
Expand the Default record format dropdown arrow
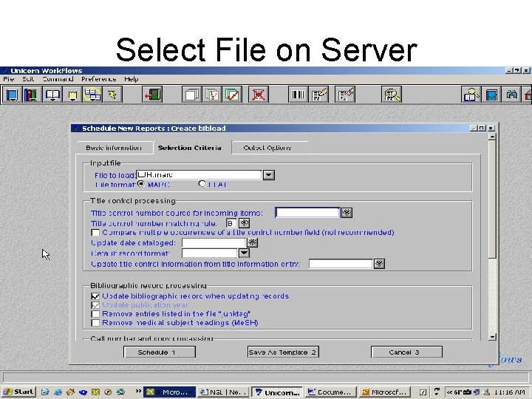point(244,253)
